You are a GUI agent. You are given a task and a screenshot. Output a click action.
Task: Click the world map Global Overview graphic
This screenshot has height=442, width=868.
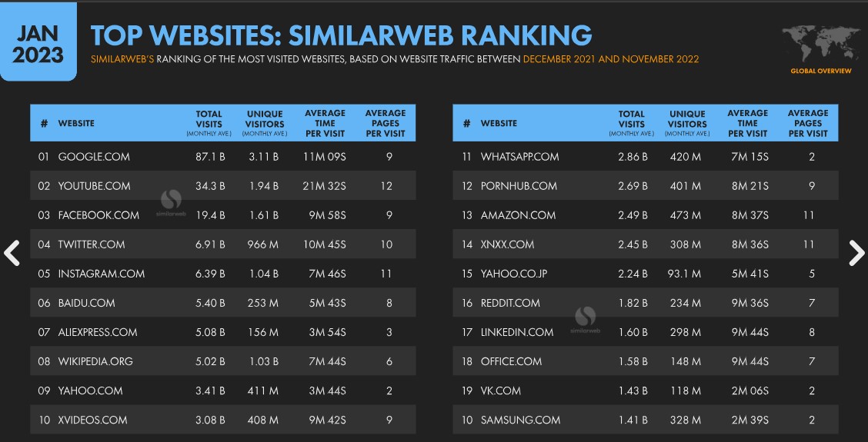click(821, 45)
